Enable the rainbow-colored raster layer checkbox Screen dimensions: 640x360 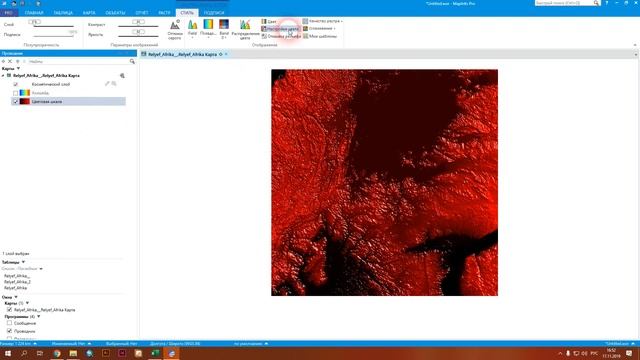pos(16,93)
